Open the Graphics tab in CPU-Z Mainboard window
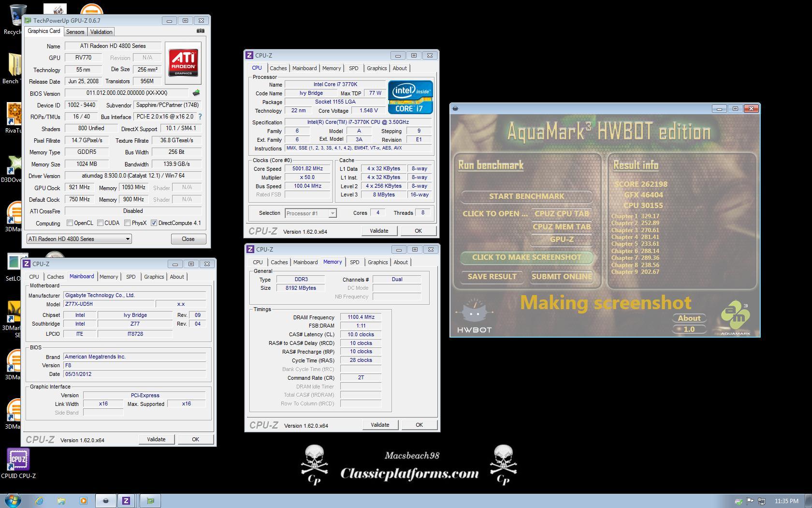This screenshot has height=508, width=812. pos(154,277)
